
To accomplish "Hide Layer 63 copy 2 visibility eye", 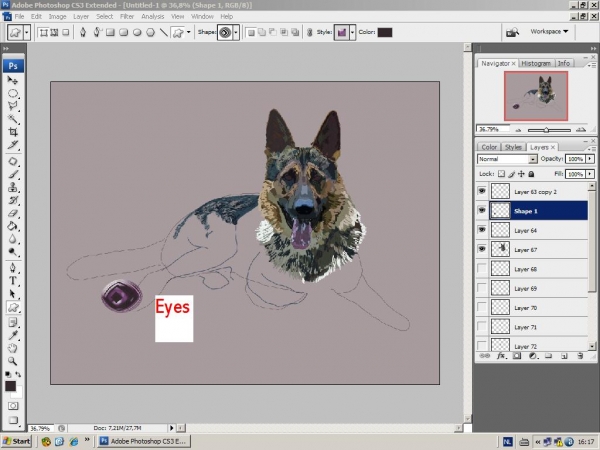I will tap(482, 191).
